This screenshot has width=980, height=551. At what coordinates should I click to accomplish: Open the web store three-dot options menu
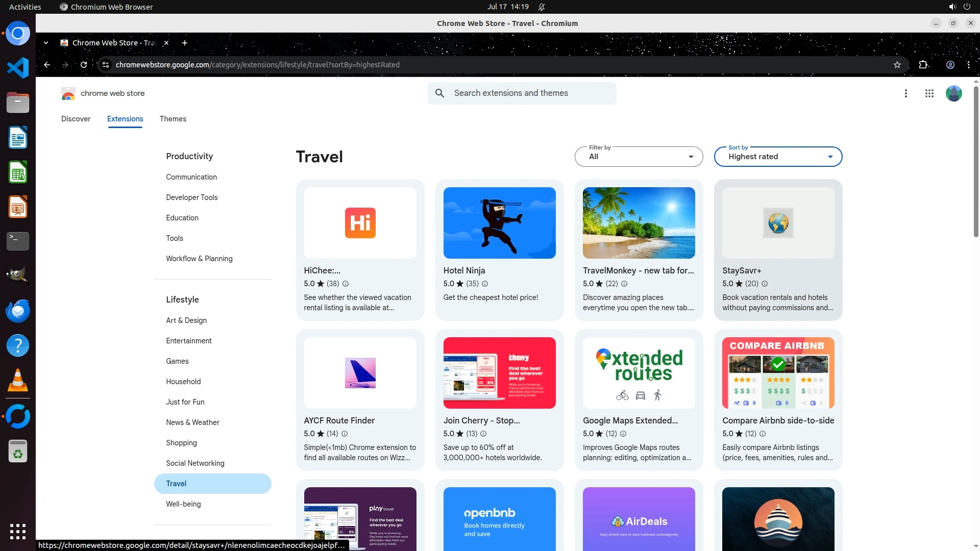[905, 93]
